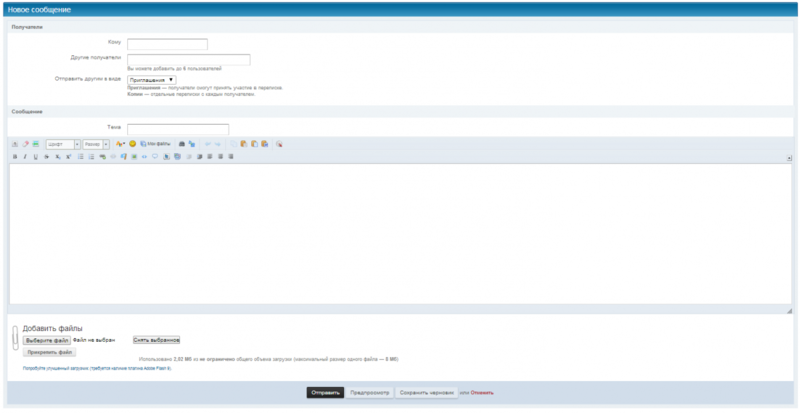
Task: Collapse the editor toolbar with corner arrow
Action: (x=789, y=158)
